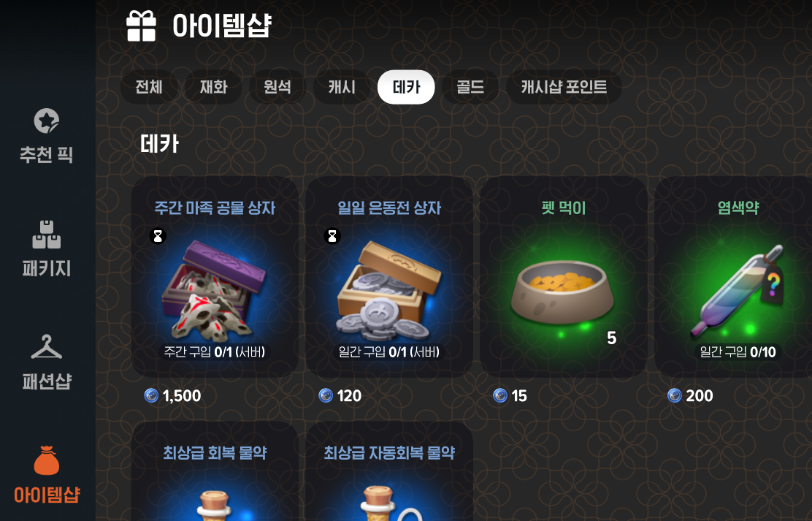This screenshot has width=812, height=521.
Task: Switch to the 전체 tab
Action: 149,87
